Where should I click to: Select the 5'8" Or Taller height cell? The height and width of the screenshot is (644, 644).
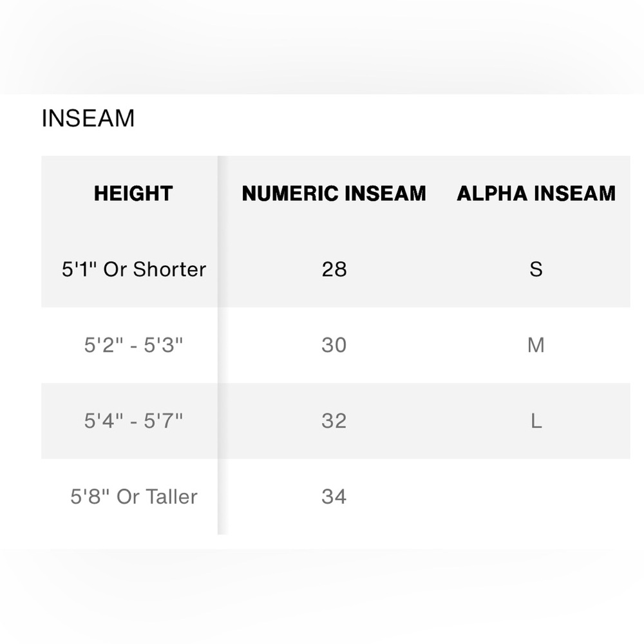pyautogui.click(x=134, y=497)
